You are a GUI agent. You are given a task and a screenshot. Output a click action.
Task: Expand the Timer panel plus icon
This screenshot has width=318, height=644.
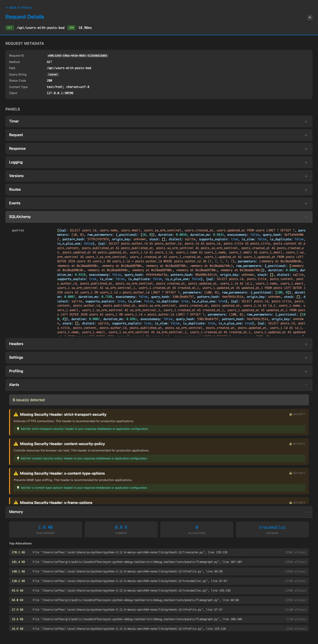pos(306,121)
